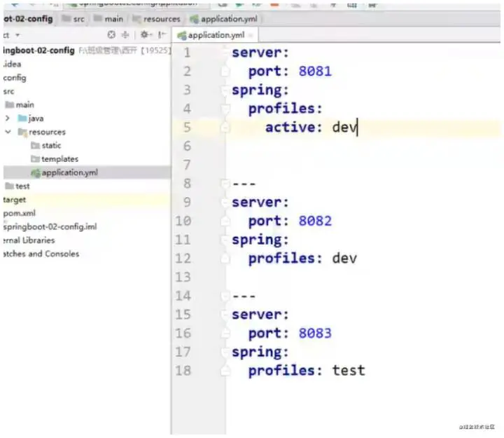Collapse document fold marker on line 8
The height and width of the screenshot is (438, 504).
coord(225,184)
